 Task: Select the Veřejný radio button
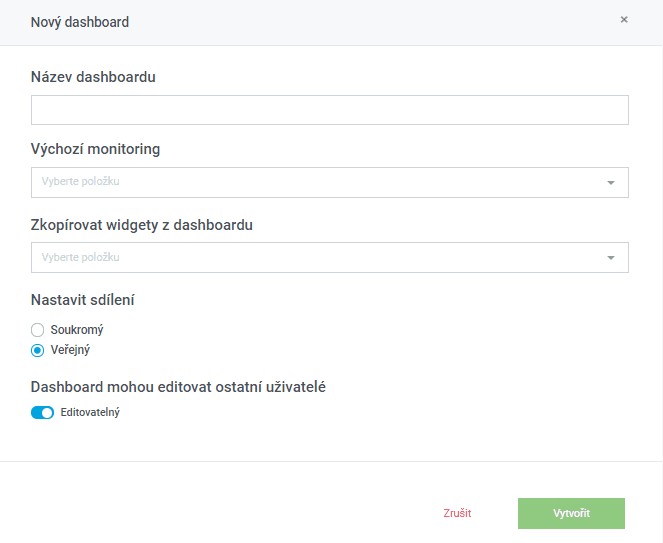pyautogui.click(x=38, y=350)
